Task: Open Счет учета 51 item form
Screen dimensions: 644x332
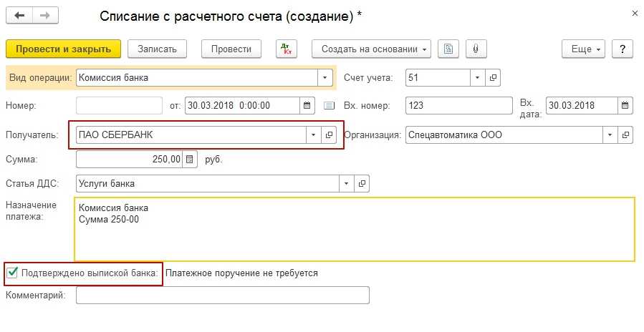Action: (492, 77)
